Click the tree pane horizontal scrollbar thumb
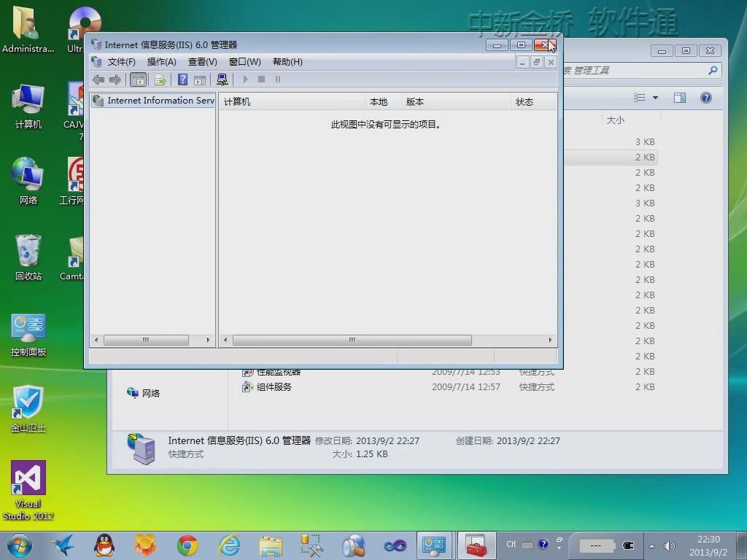 pyautogui.click(x=146, y=340)
